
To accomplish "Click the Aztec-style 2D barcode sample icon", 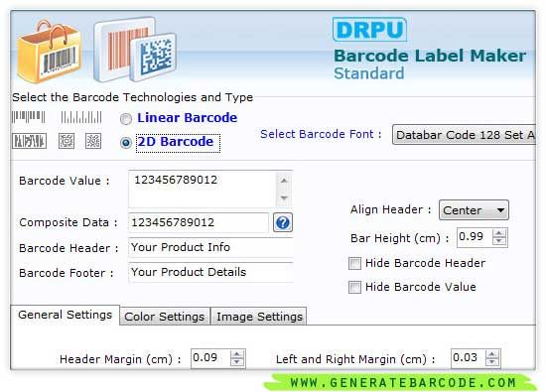I will (67, 141).
